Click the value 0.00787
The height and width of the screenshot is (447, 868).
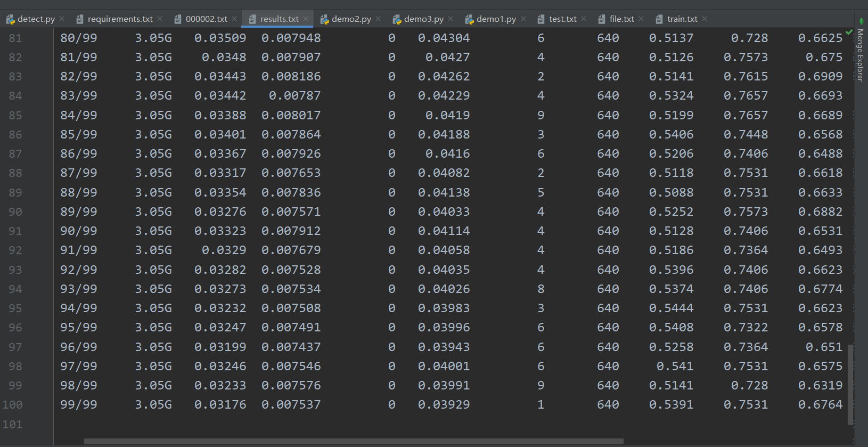click(x=295, y=96)
